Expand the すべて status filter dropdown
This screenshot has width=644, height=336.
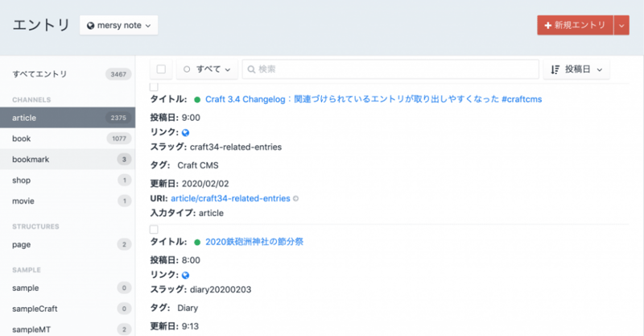[207, 69]
